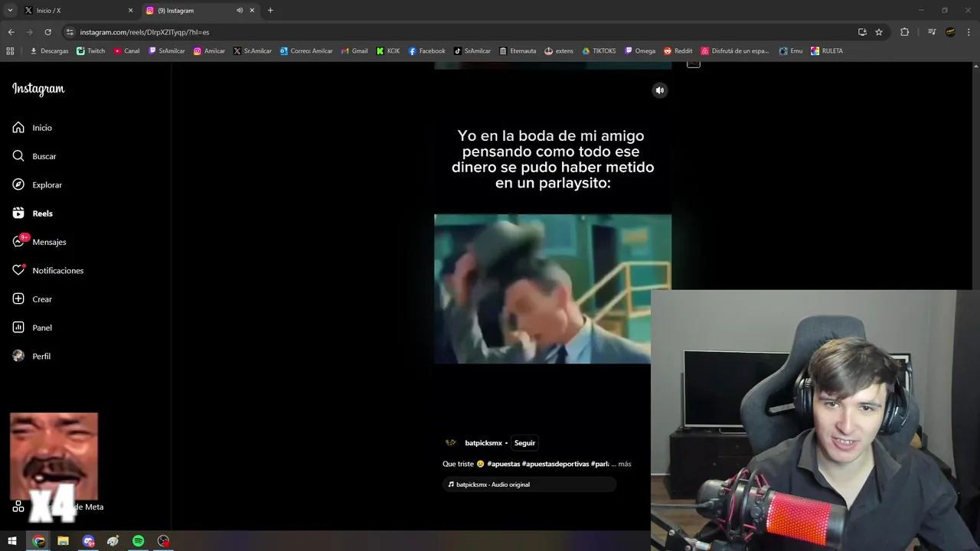Reload the current page
This screenshot has width=980, height=551.
tap(47, 32)
